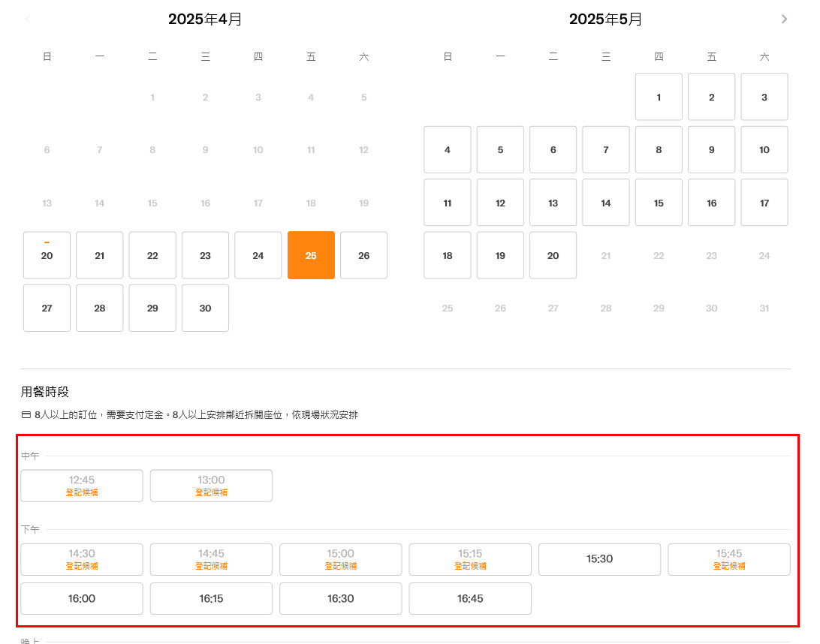Pick April 20 on the calendar
Screen dimensions: 820x644
pyautogui.click(x=47, y=255)
